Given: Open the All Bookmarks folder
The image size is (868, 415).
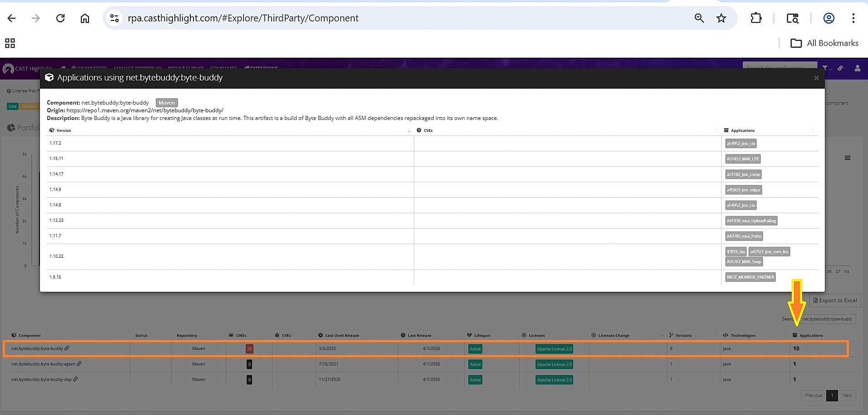Looking at the screenshot, I should [x=824, y=43].
